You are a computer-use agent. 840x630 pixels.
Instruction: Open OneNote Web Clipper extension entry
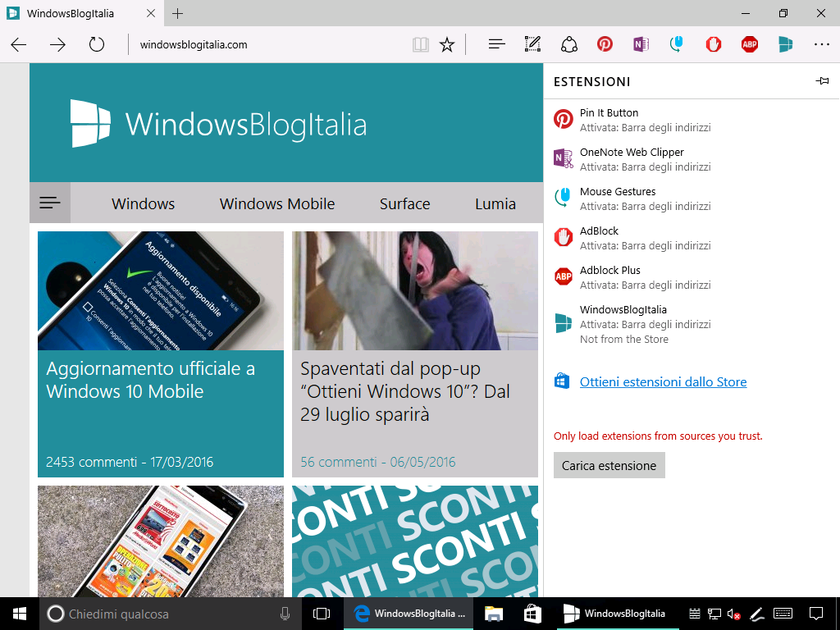[x=691, y=159]
